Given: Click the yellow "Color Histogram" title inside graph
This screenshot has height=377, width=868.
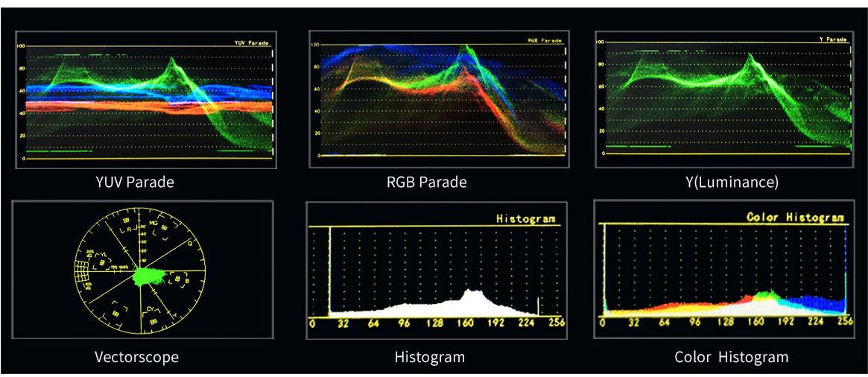Looking at the screenshot, I should 796,217.
